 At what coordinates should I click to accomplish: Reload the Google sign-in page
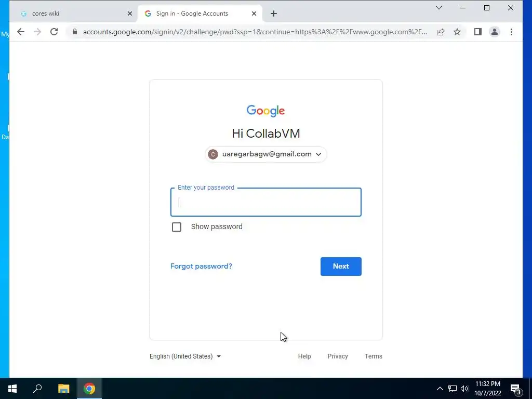point(54,32)
